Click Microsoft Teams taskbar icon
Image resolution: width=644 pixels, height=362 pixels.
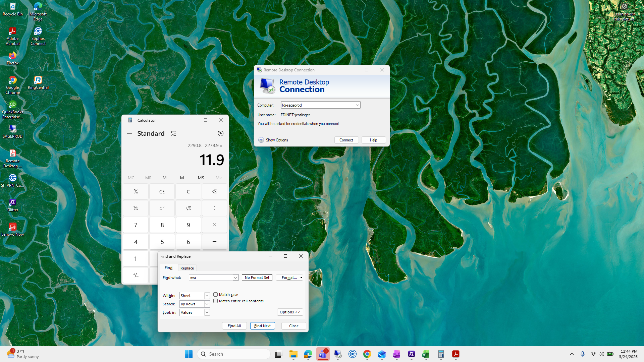pyautogui.click(x=323, y=354)
